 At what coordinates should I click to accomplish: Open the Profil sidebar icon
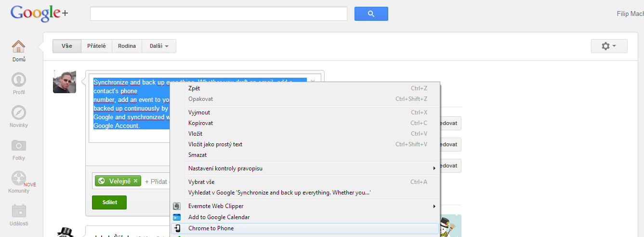19,80
